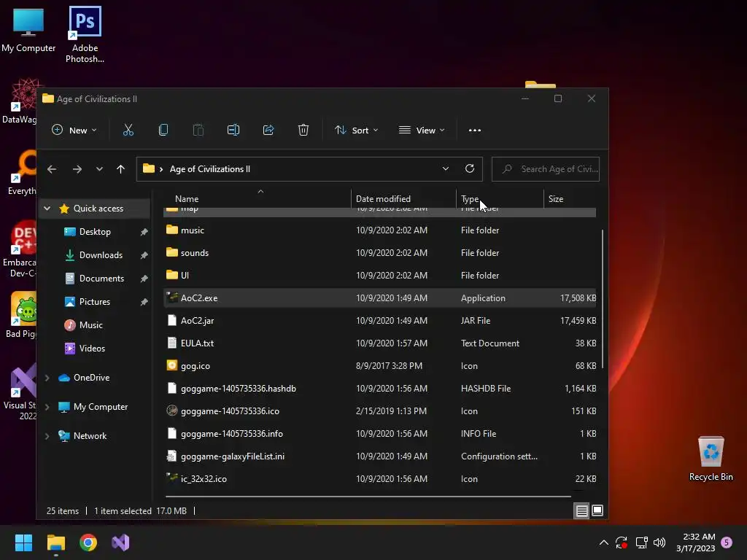Select the EULA.txt file
The image size is (747, 560).
tap(379, 343)
